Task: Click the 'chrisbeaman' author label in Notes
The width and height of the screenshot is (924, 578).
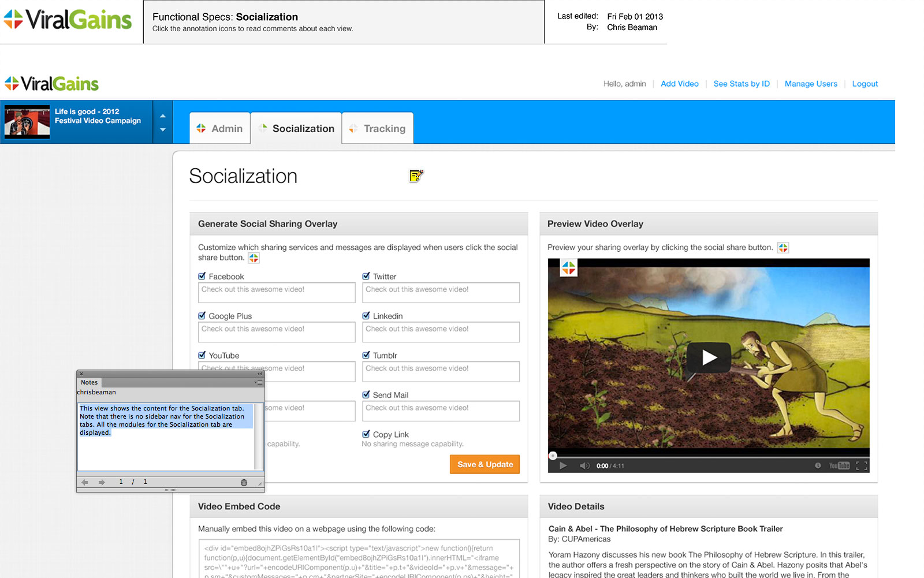Action: 96,392
